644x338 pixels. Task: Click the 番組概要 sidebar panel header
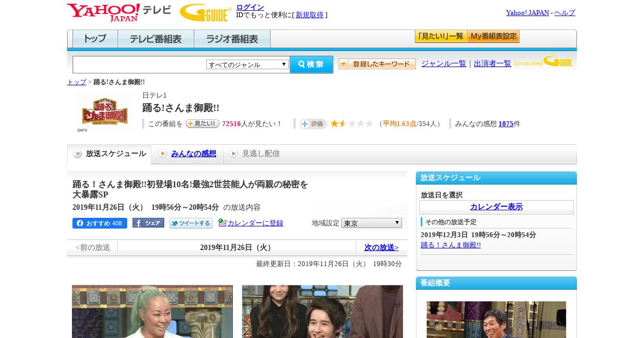(x=496, y=283)
